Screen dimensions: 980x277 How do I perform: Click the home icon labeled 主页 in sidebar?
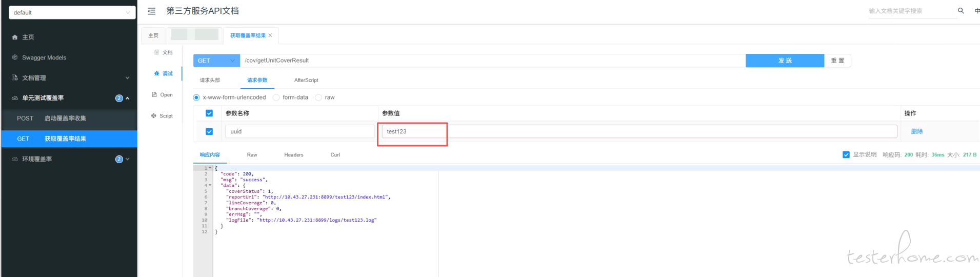[15, 37]
